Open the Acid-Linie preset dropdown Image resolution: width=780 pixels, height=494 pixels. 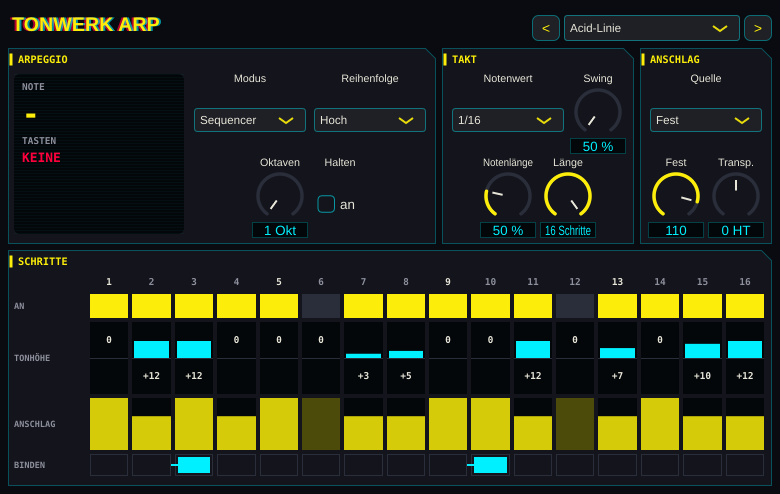tap(652, 28)
